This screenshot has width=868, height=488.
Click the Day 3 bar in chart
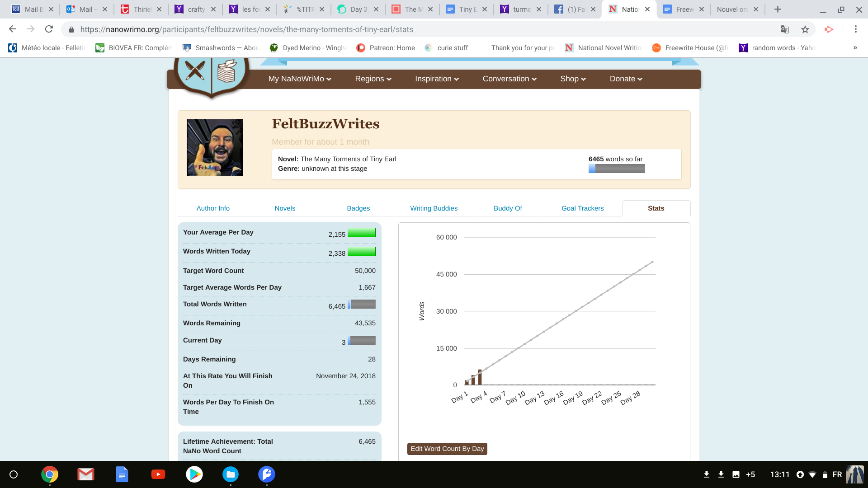coord(480,377)
